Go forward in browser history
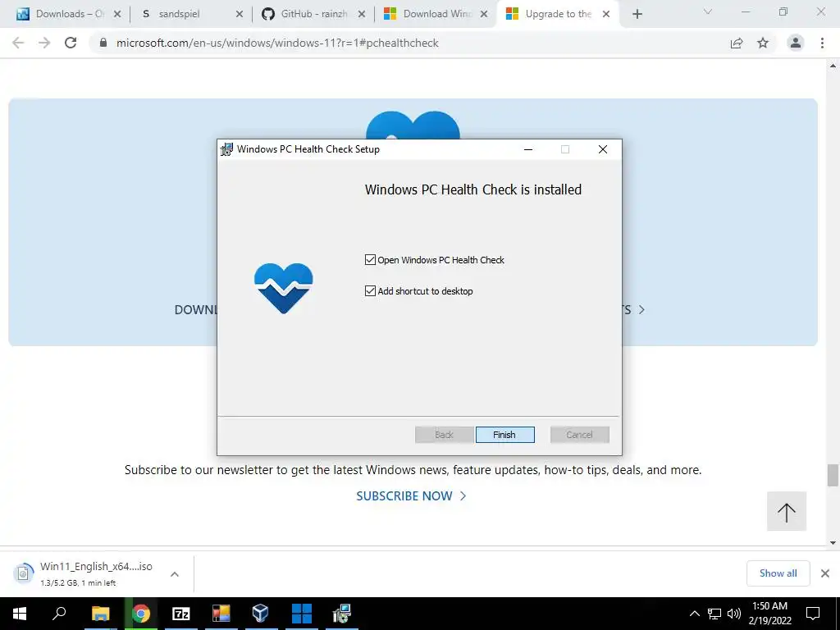The height and width of the screenshot is (630, 840). coord(44,43)
